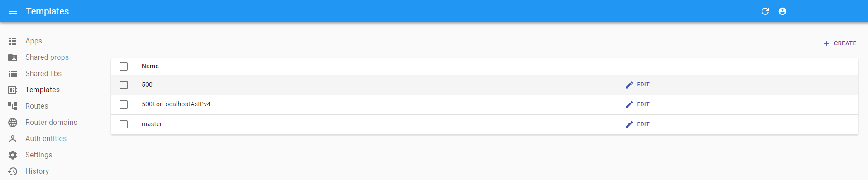
Task: Open the hamburger menu icon
Action: [x=13, y=11]
